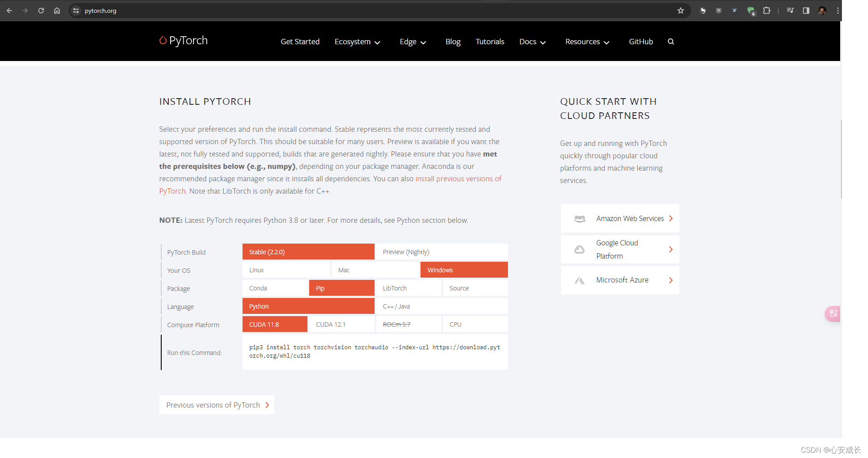
Task: Expand the Edge dropdown menu
Action: click(413, 42)
